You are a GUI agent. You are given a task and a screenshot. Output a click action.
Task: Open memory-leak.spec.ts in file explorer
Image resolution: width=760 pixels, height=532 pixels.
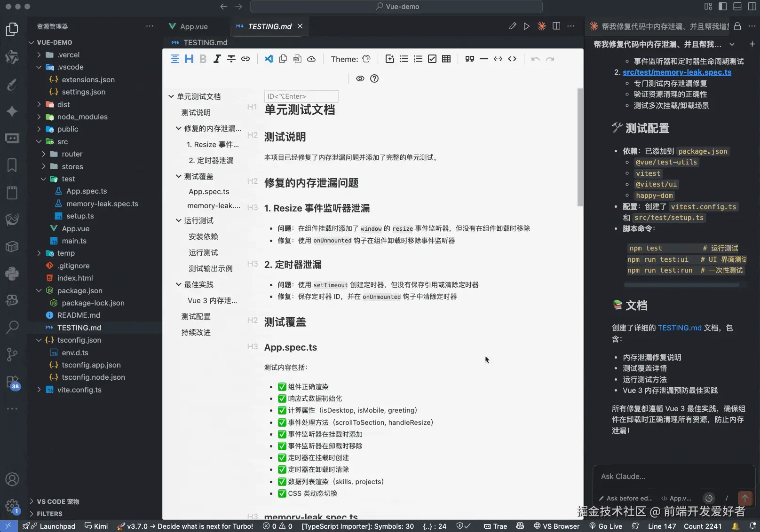pyautogui.click(x=102, y=204)
